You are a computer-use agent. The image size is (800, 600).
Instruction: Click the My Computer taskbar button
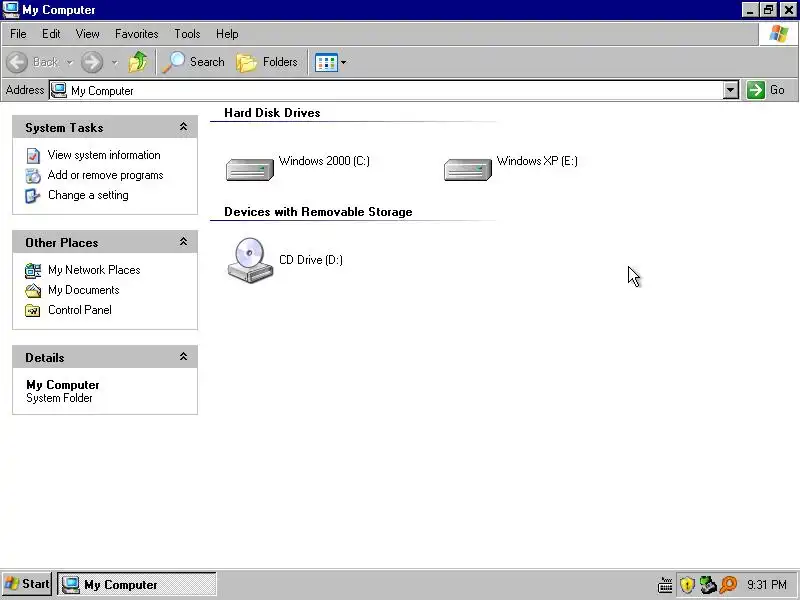coord(136,585)
